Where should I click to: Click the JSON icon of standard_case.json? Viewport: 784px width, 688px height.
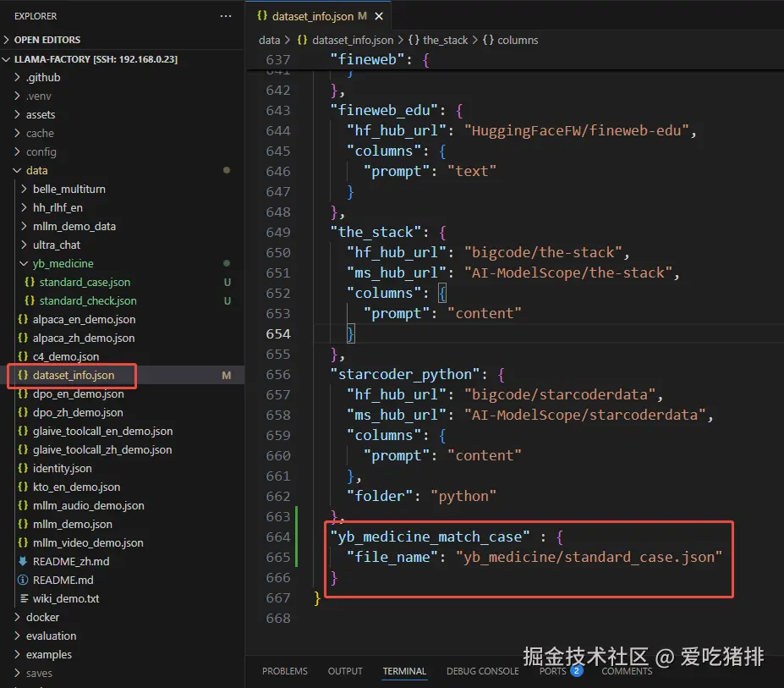(x=30, y=282)
